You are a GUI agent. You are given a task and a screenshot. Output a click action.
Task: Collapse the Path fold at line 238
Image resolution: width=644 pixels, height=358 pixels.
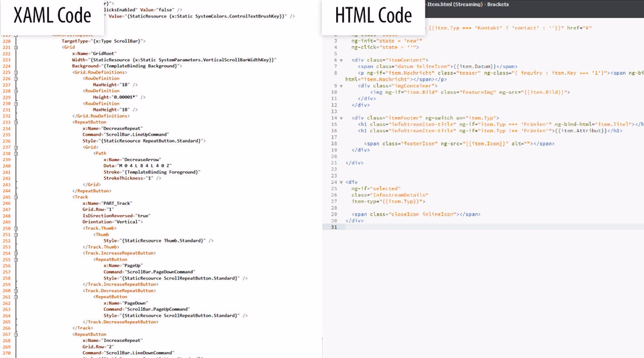click(16, 153)
